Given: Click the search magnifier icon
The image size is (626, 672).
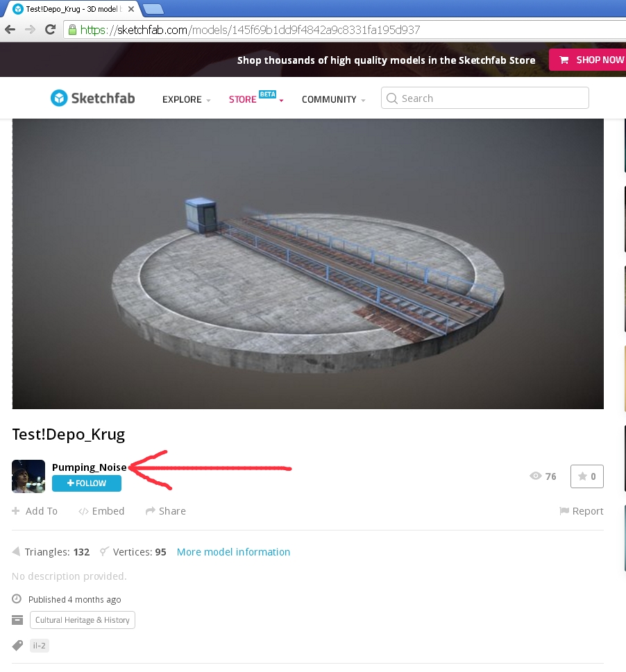Looking at the screenshot, I should pyautogui.click(x=393, y=98).
